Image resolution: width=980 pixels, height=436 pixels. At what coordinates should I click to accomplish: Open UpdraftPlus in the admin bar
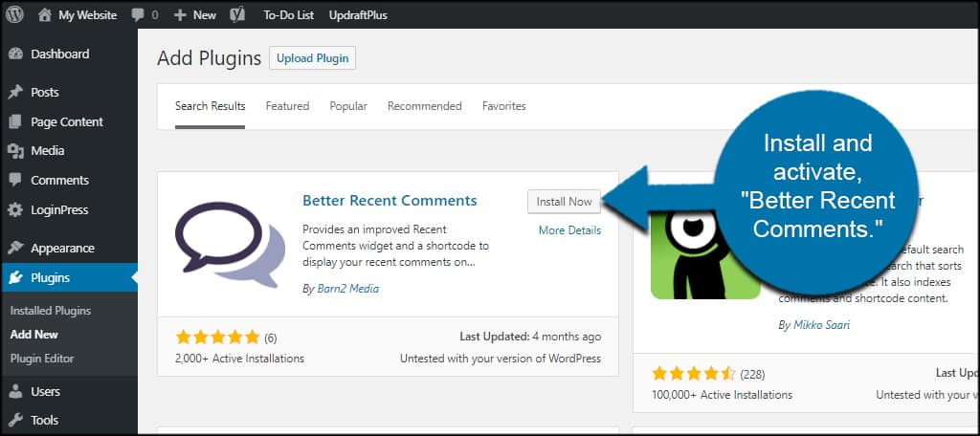click(358, 15)
